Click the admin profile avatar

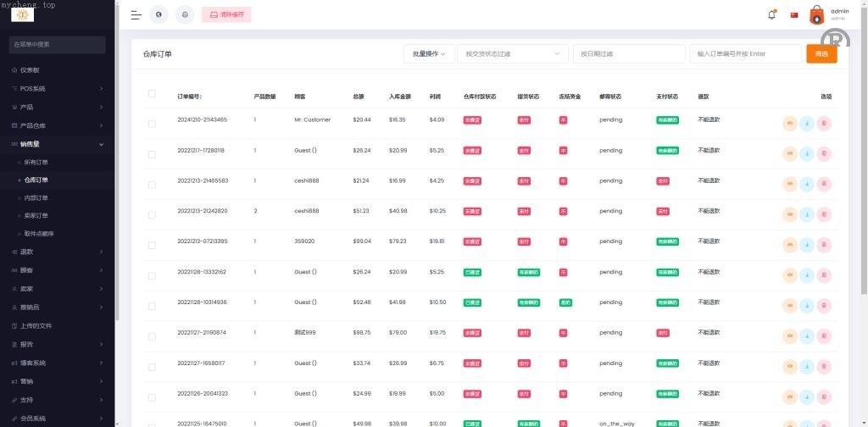click(x=816, y=14)
